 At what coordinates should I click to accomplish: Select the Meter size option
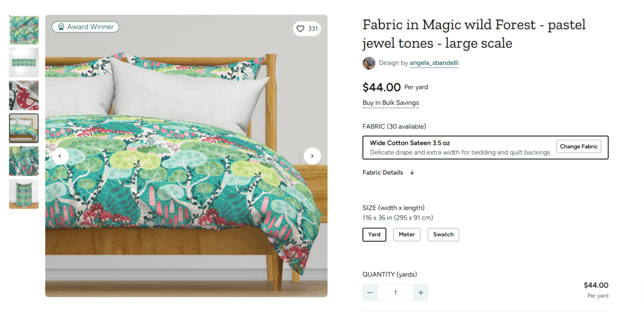pos(407,235)
